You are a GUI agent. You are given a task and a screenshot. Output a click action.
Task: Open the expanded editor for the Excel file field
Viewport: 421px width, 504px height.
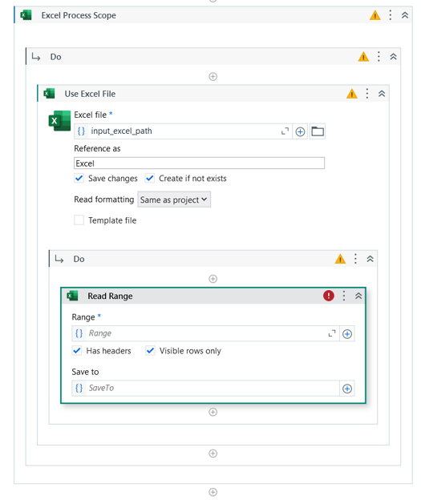[x=285, y=131]
